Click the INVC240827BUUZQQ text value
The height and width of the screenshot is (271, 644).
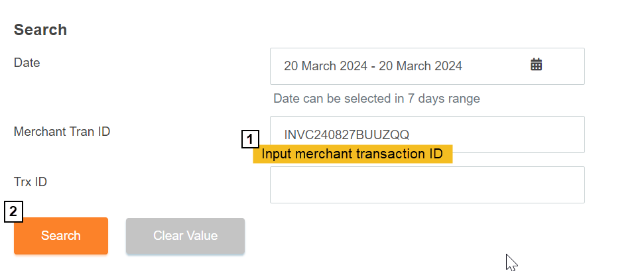click(347, 135)
